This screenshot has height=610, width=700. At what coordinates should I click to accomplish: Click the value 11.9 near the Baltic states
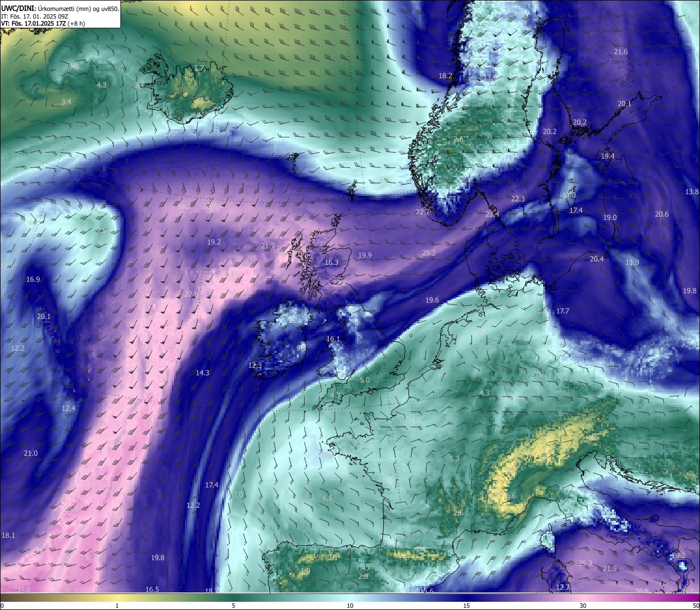(632, 263)
